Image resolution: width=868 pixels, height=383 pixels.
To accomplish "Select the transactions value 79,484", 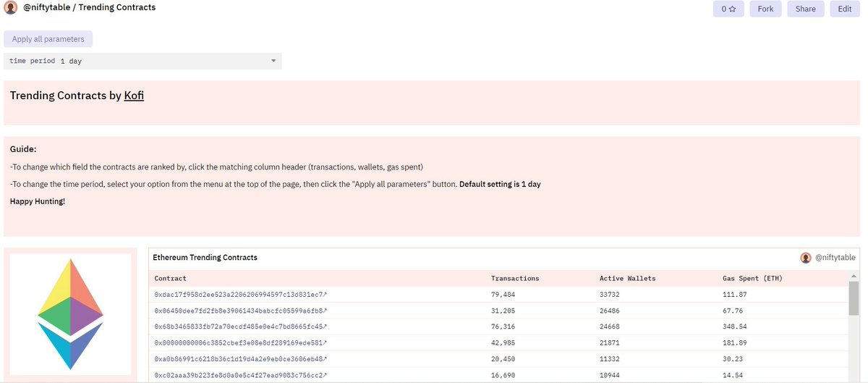I will (503, 295).
